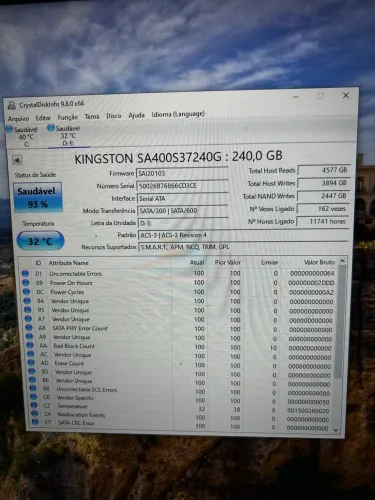Click status dot of Bad Block Count row
Screen dimensions: 375x500
30,345
